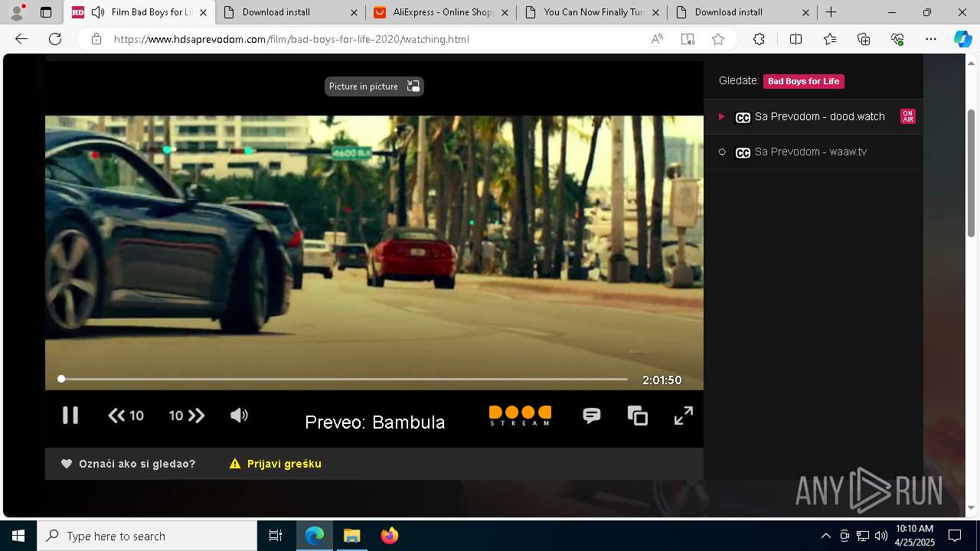Rewind the video 10 seconds
Image resolution: width=980 pixels, height=551 pixels.
[126, 416]
